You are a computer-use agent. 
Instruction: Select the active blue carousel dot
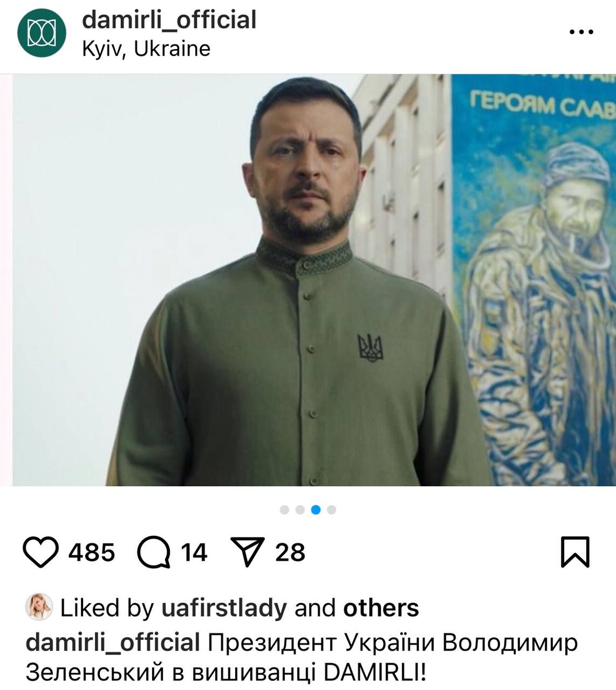coord(316,509)
